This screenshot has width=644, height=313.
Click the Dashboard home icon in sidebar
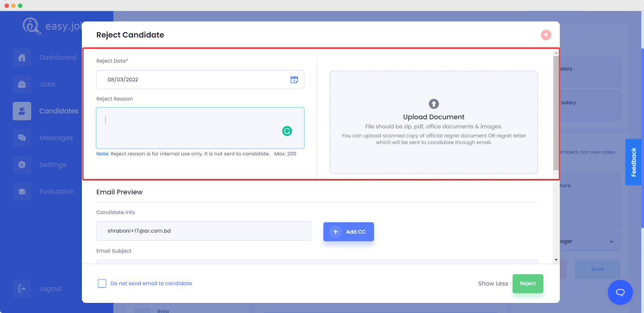coord(22,58)
